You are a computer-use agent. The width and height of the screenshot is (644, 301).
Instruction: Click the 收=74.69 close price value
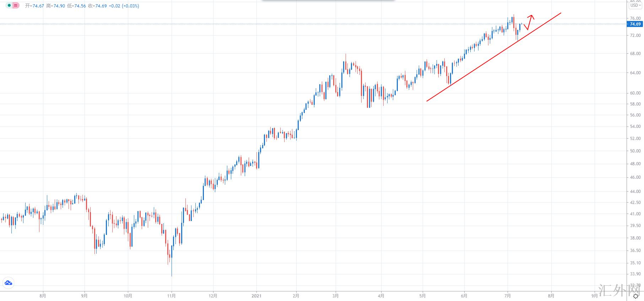97,6
